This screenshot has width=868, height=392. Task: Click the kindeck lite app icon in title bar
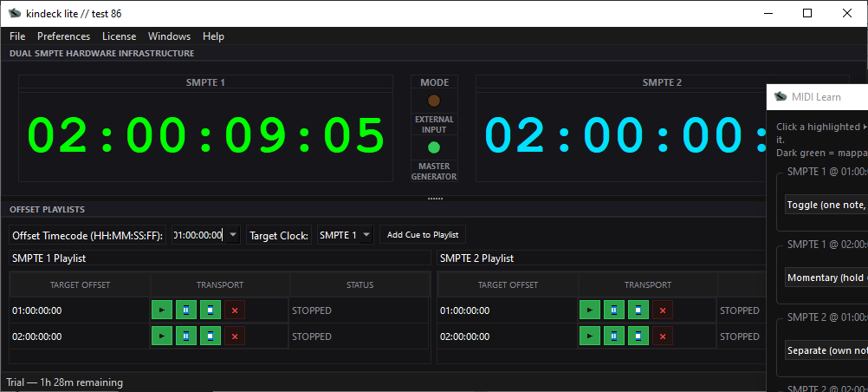click(x=15, y=13)
